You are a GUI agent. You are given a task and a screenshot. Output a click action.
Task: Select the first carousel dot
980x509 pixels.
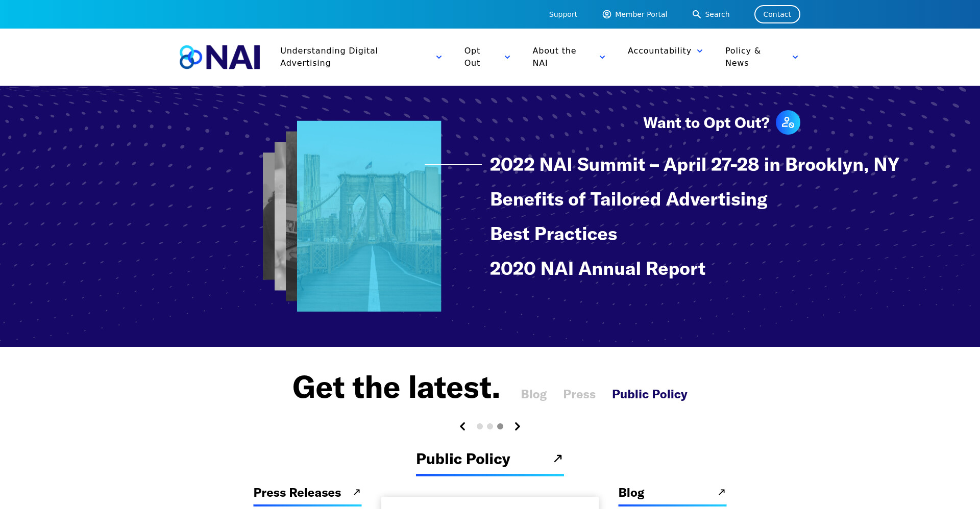pyautogui.click(x=480, y=426)
